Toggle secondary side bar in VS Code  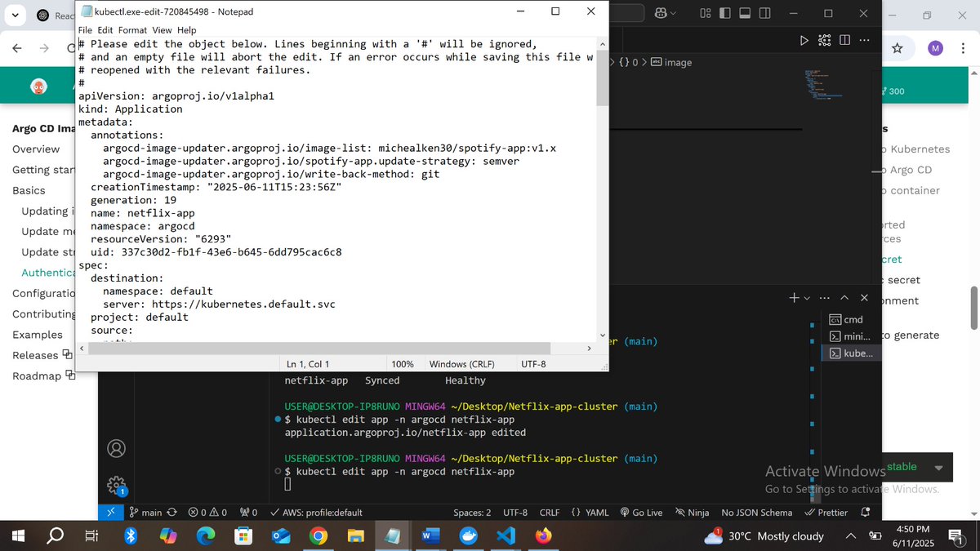click(765, 13)
